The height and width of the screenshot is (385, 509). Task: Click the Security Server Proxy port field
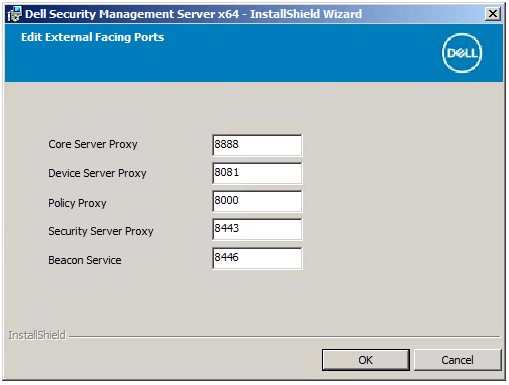pyautogui.click(x=257, y=229)
